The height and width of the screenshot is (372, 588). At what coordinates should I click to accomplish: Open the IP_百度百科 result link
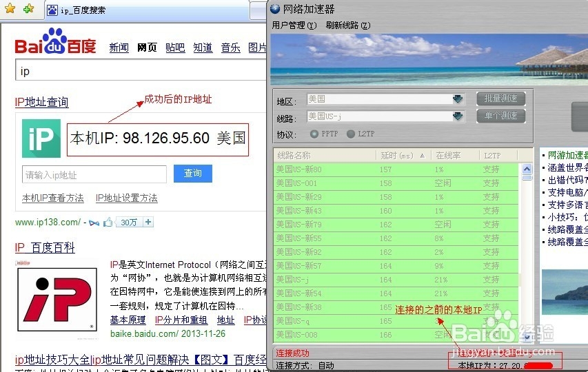click(x=45, y=247)
